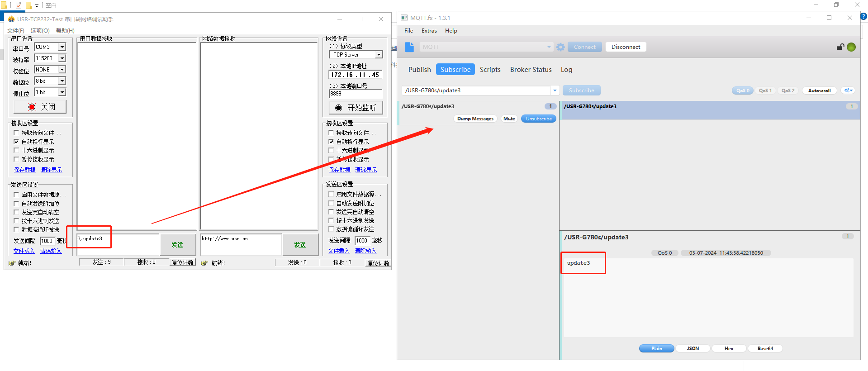
Task: Click 开始监听 to start network listening
Action: pyautogui.click(x=356, y=108)
